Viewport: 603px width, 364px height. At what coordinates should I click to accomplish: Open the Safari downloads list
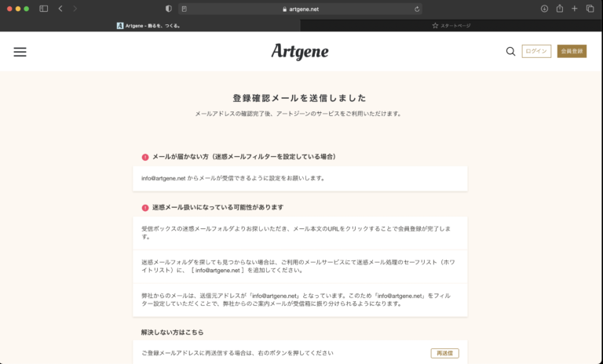pyautogui.click(x=544, y=9)
